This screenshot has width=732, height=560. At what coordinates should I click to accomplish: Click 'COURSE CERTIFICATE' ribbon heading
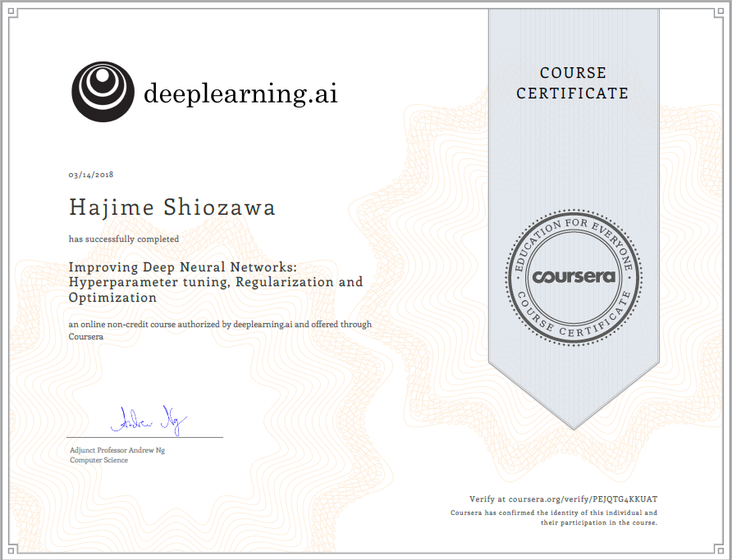[573, 83]
